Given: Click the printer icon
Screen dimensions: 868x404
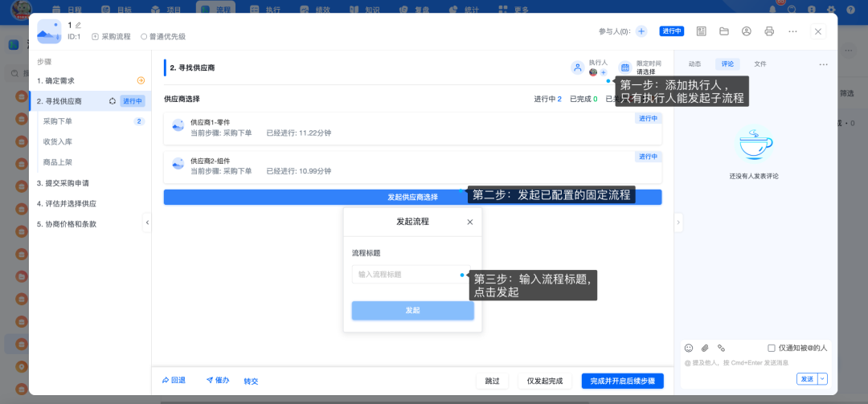Looking at the screenshot, I should coord(769,31).
